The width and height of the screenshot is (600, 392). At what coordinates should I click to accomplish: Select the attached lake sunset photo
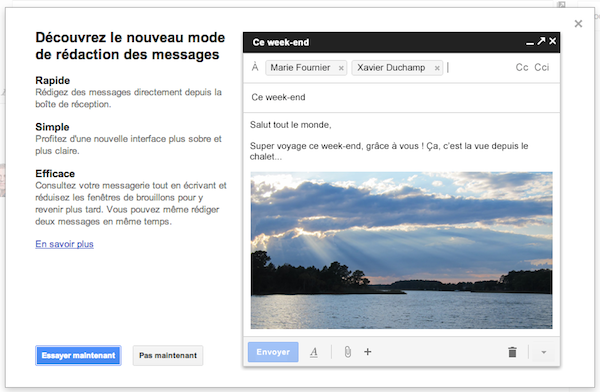(x=401, y=250)
